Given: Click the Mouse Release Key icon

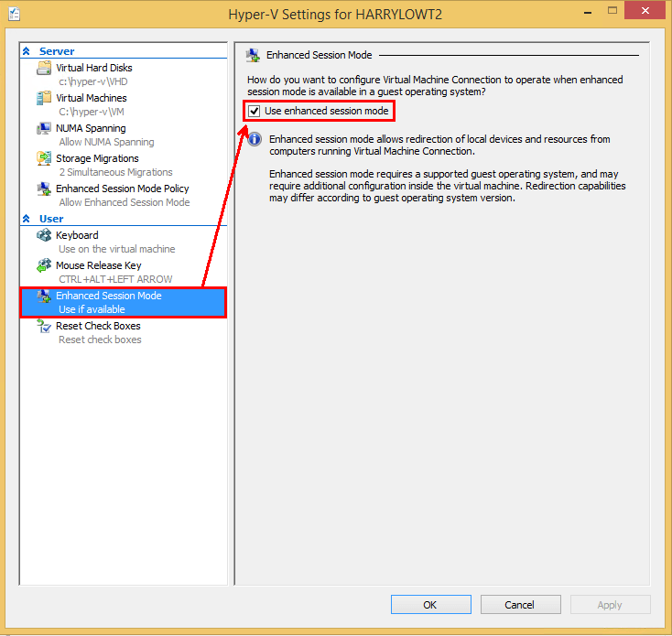Looking at the screenshot, I should (44, 265).
